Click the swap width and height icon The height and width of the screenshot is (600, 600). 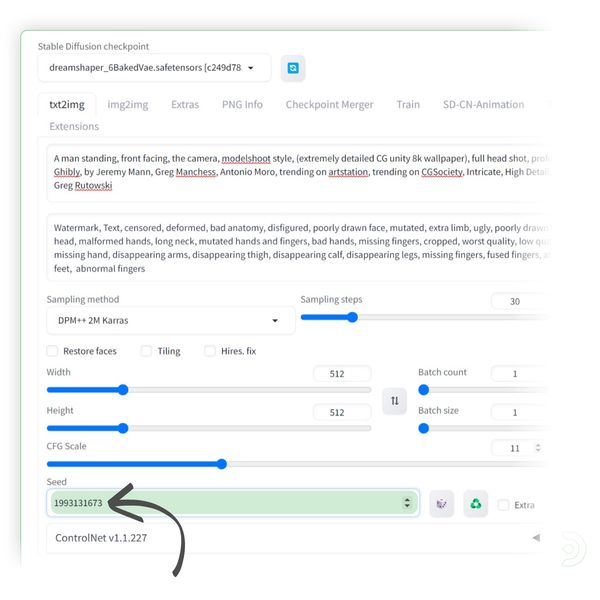(x=394, y=400)
